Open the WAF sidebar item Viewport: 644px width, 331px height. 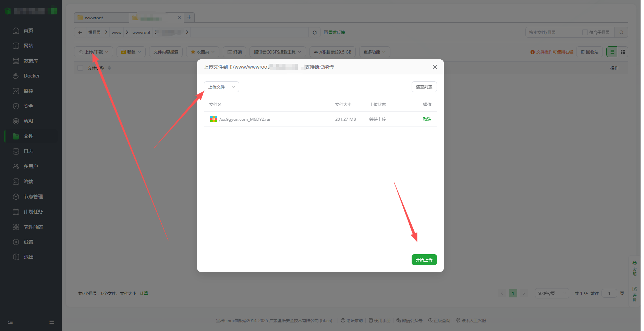(29, 121)
